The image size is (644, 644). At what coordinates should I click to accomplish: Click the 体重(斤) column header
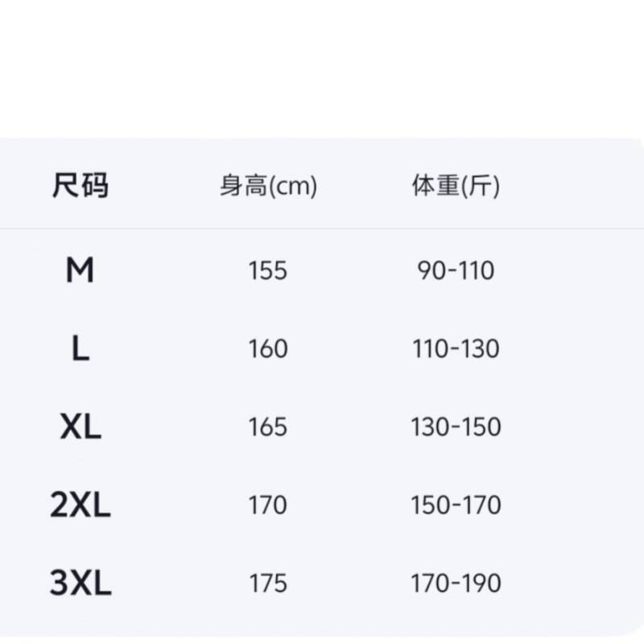(x=456, y=187)
